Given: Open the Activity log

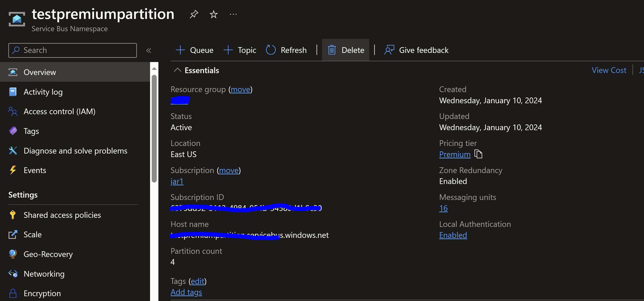Looking at the screenshot, I should [x=75, y=92].
